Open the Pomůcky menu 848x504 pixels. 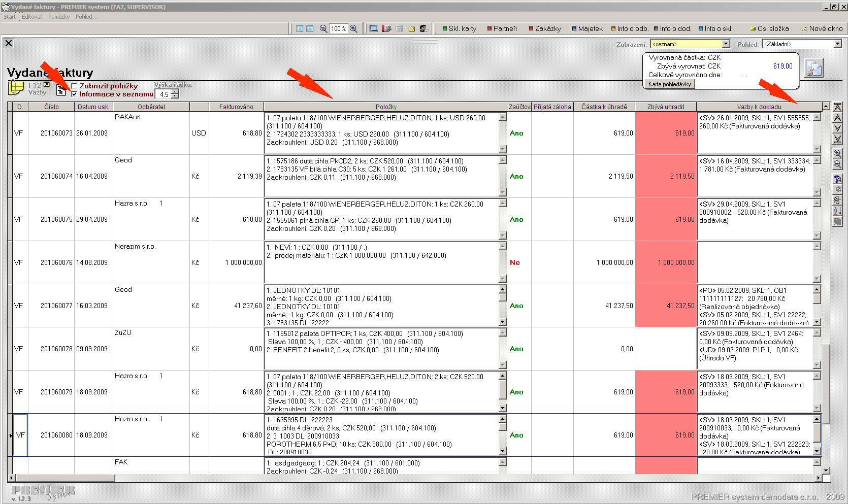(x=59, y=17)
